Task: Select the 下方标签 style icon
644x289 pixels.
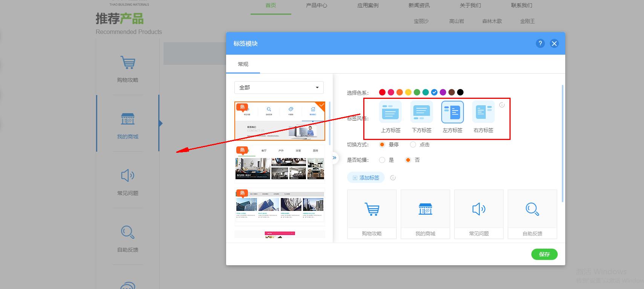Action: point(421,112)
